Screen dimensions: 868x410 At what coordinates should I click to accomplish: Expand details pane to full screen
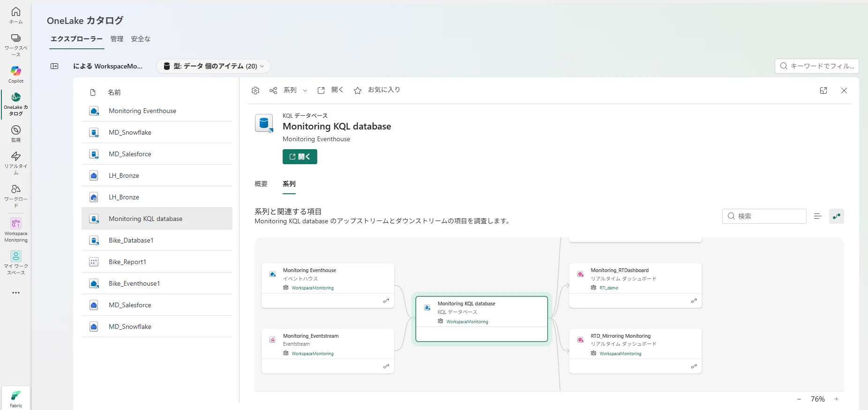click(823, 91)
